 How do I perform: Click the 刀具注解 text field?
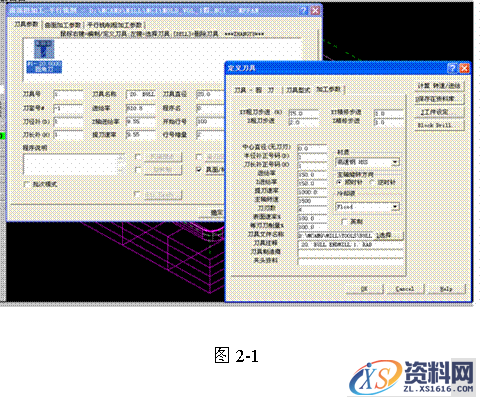pos(350,244)
